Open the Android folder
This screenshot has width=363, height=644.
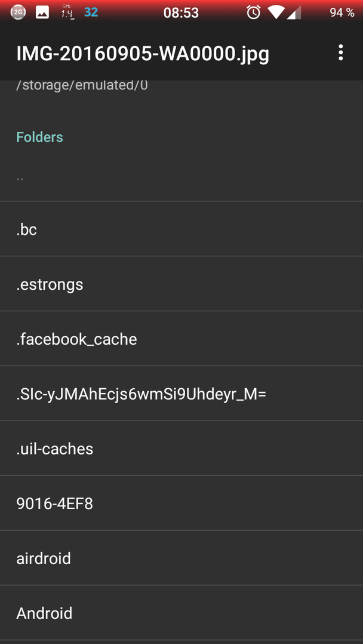coord(181,613)
